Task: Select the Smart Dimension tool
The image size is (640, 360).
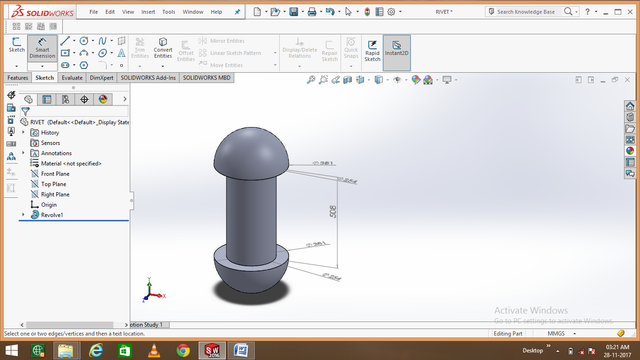Action: pyautogui.click(x=42, y=48)
